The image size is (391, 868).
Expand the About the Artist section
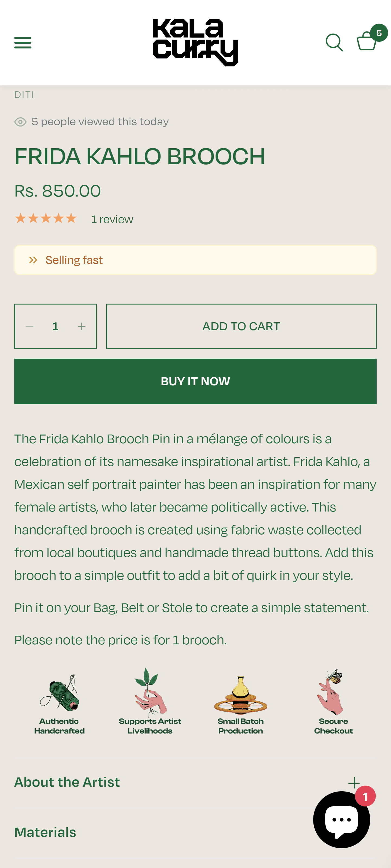click(x=354, y=782)
